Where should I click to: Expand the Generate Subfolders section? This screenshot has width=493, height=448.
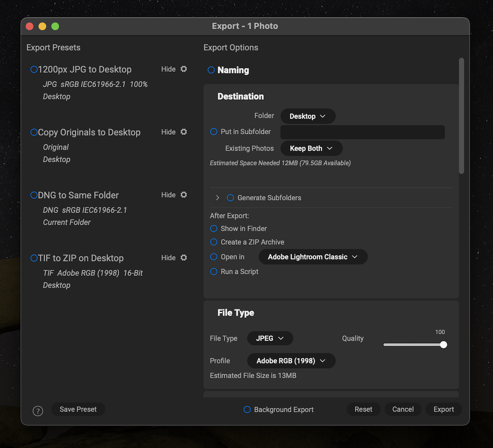pyautogui.click(x=217, y=198)
